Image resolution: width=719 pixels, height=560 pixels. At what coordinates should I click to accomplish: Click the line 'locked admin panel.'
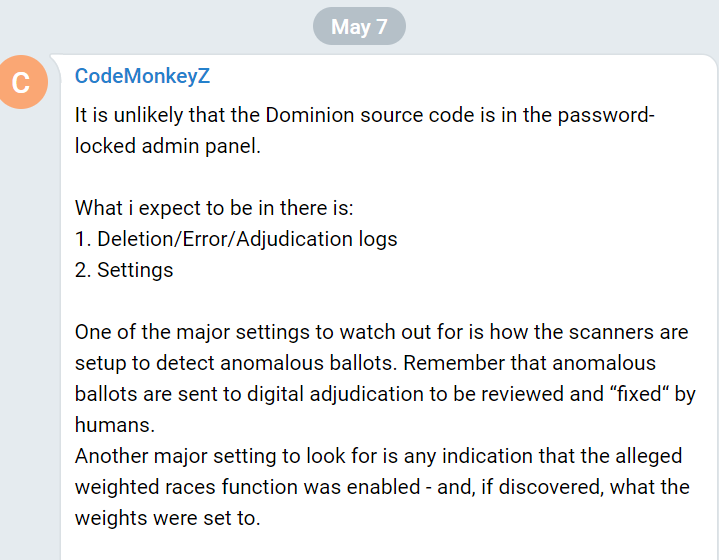167,146
